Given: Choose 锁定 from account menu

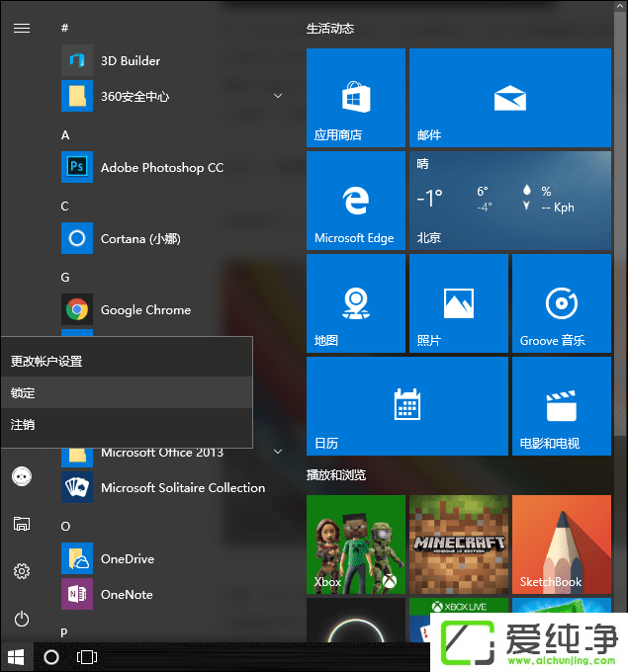Looking at the screenshot, I should [127, 392].
